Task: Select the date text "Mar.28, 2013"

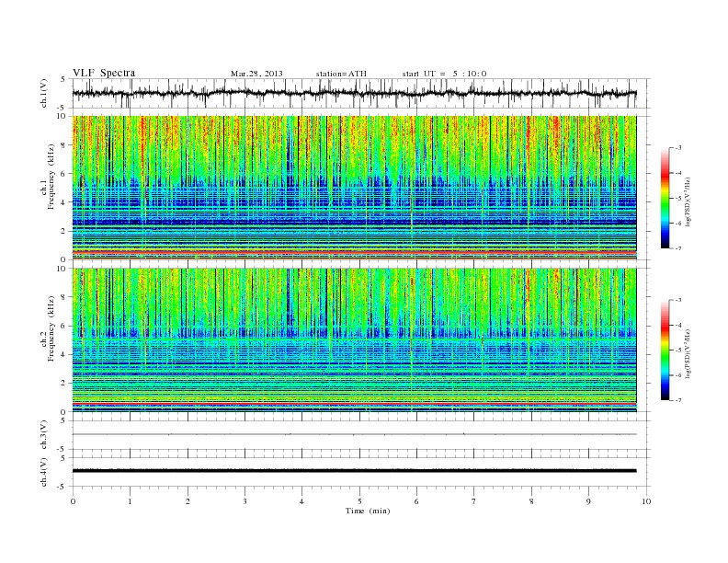Action: 256,74
